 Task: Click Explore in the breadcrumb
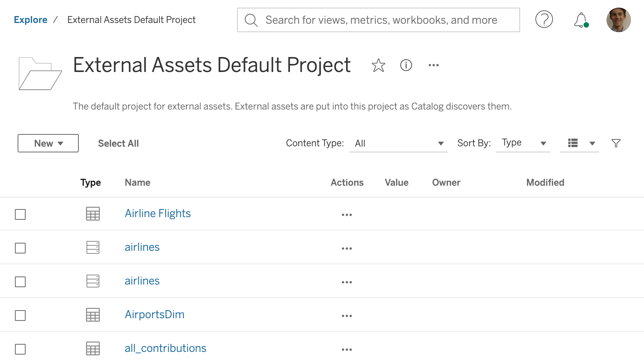click(31, 20)
